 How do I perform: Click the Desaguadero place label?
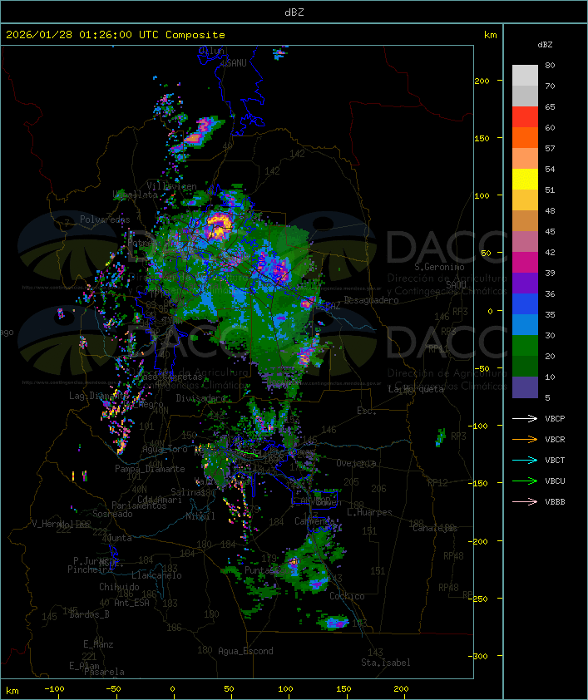click(x=371, y=300)
